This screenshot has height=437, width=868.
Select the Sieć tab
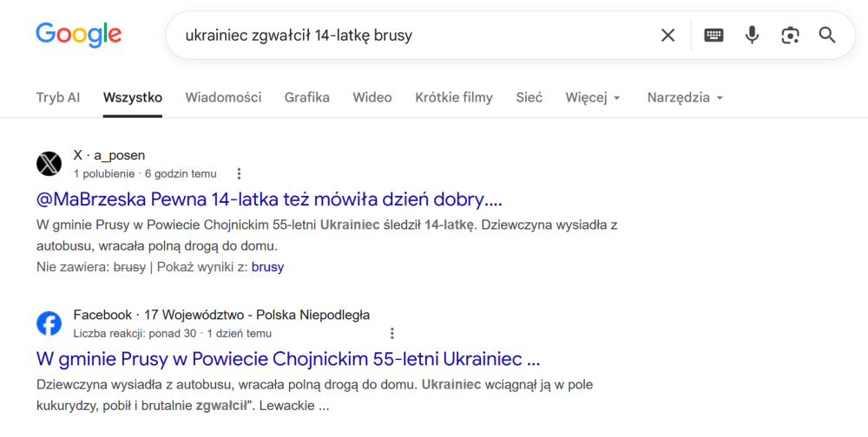(x=529, y=97)
